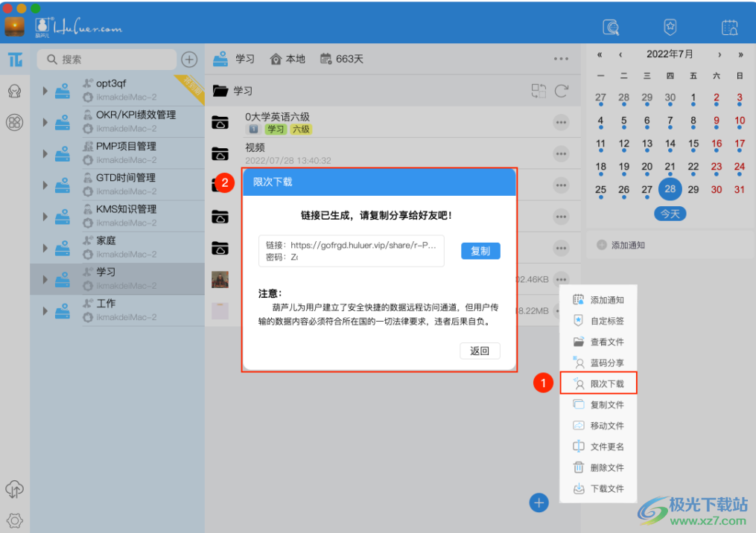Open the file library sidebar icon

(15, 60)
